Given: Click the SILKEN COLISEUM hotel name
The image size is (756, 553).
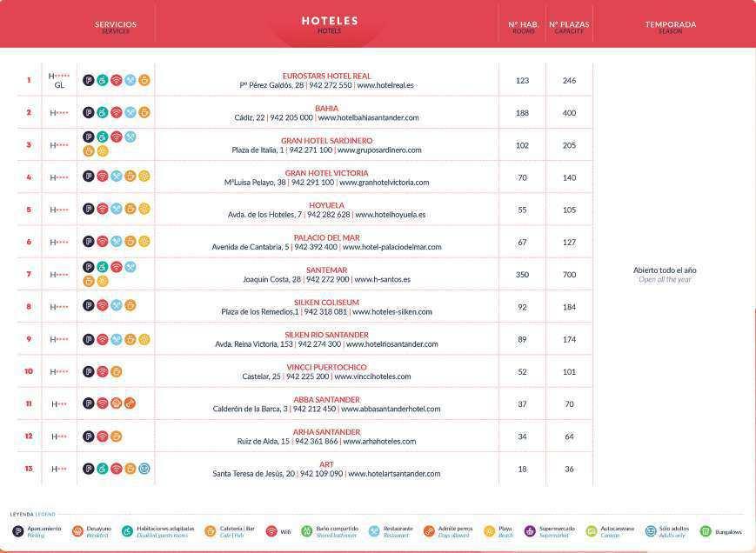Looking at the screenshot, I should click(327, 302).
